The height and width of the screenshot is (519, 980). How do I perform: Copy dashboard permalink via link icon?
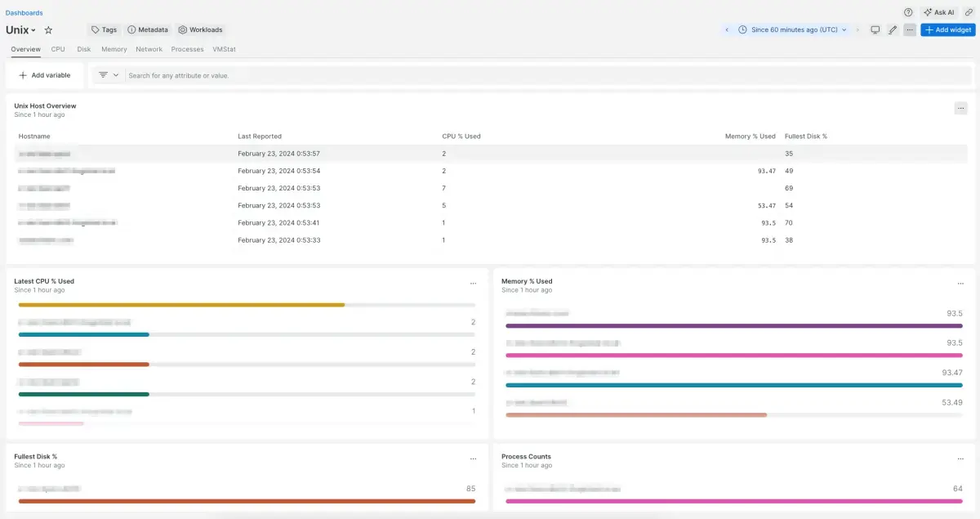tap(969, 12)
